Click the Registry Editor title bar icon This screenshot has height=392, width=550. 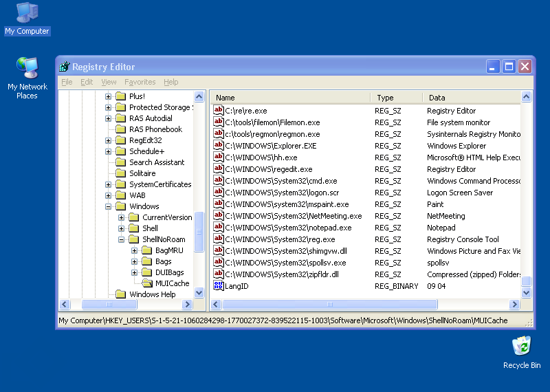coord(64,66)
